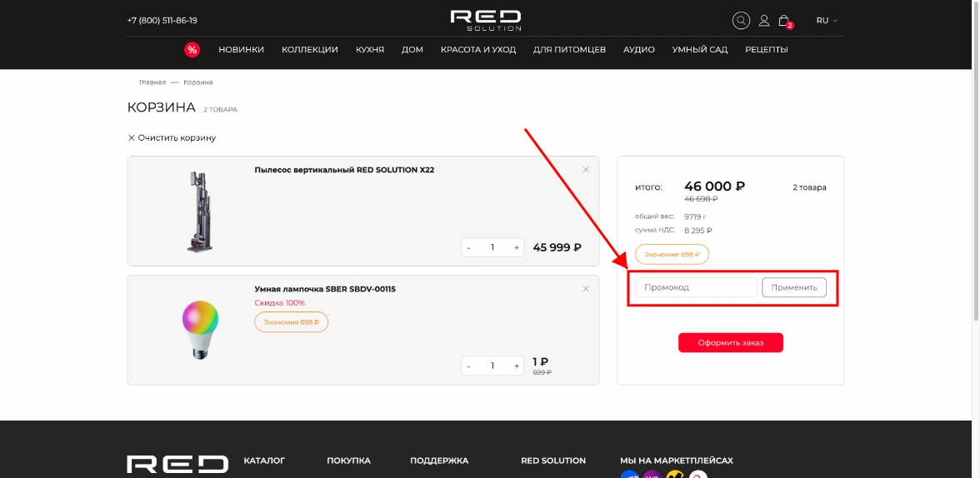Click the 8 295 ₽ VAT sum value
This screenshot has height=478, width=980.
coord(698,231)
